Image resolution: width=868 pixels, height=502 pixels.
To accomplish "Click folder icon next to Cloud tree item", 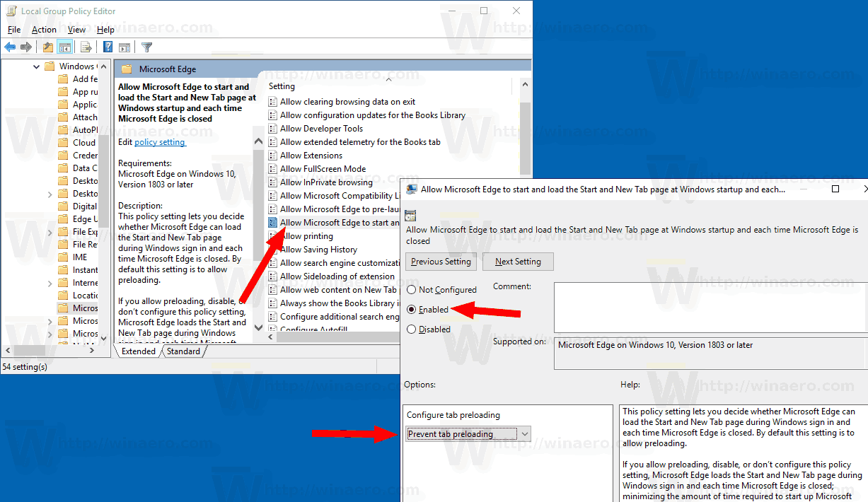I will [63, 143].
